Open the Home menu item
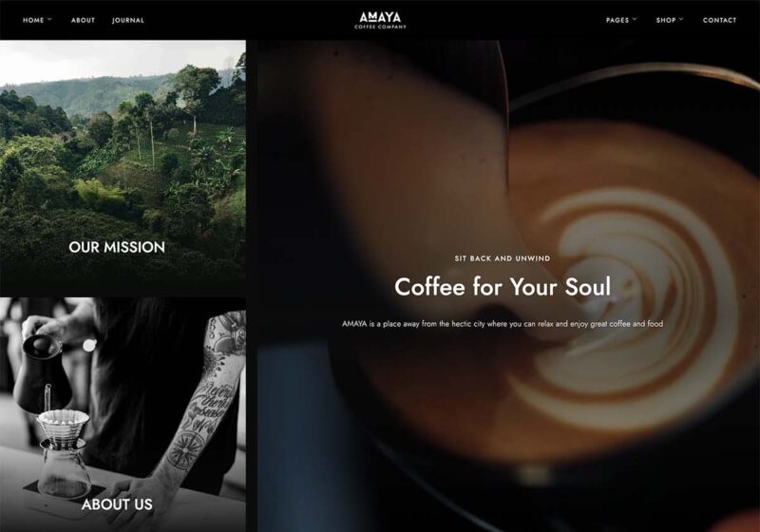The height and width of the screenshot is (532, 760). [33, 20]
